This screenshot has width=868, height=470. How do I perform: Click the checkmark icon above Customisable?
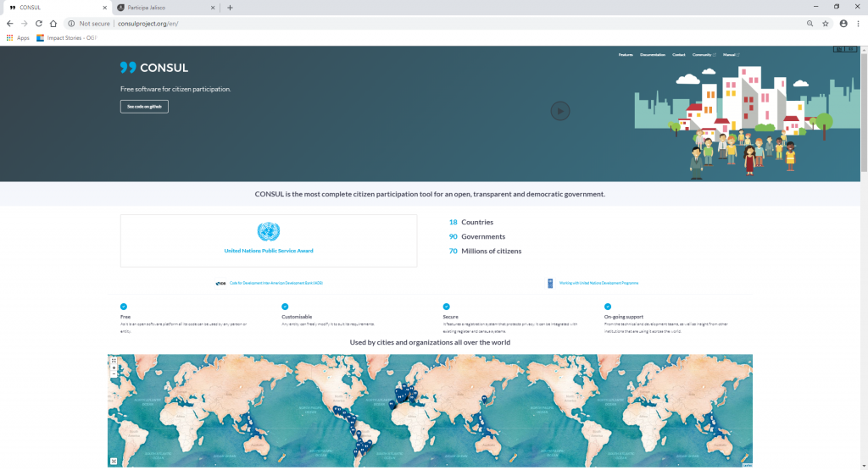[x=285, y=307]
